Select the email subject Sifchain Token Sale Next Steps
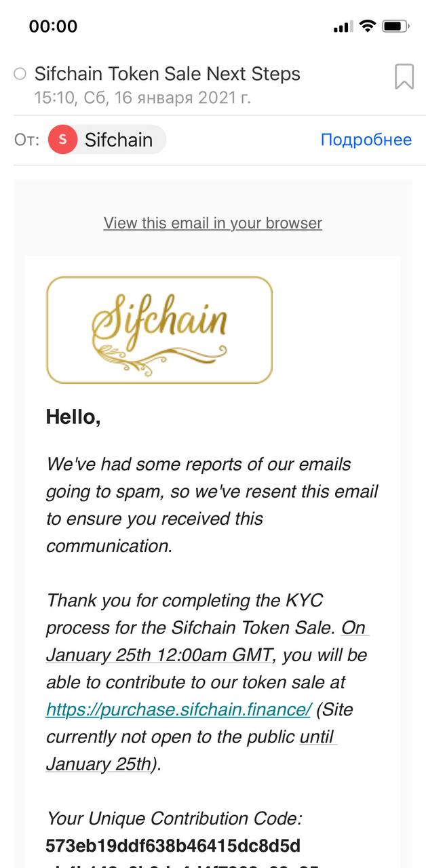Viewport: 426px width, 868px height. click(168, 74)
